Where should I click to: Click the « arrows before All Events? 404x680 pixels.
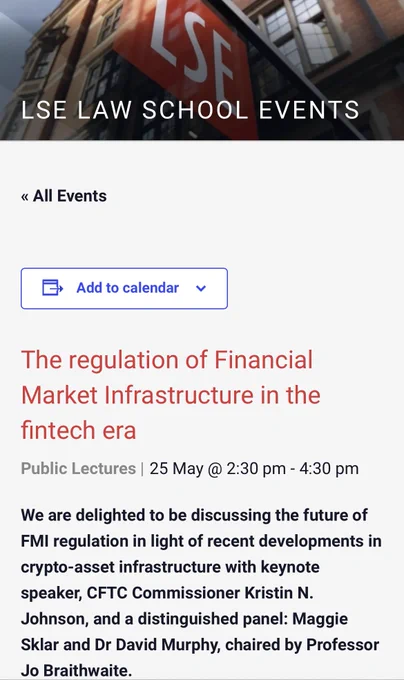point(25,197)
